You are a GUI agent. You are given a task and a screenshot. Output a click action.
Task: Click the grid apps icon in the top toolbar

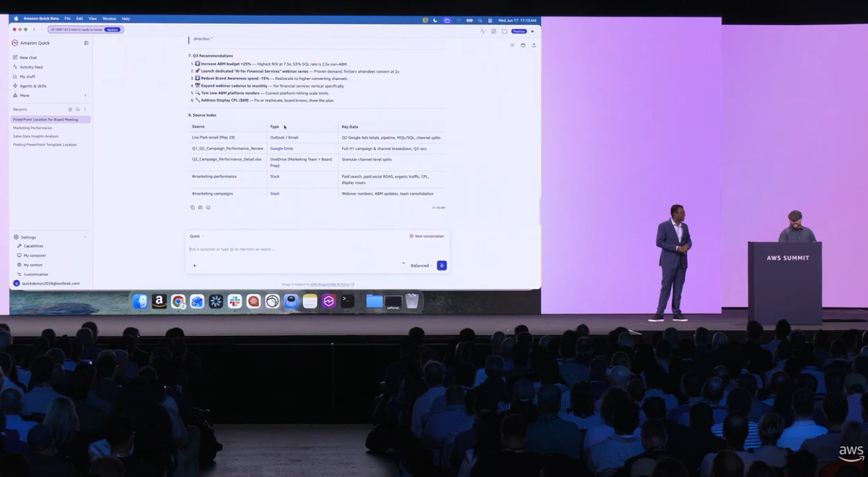coord(493,31)
